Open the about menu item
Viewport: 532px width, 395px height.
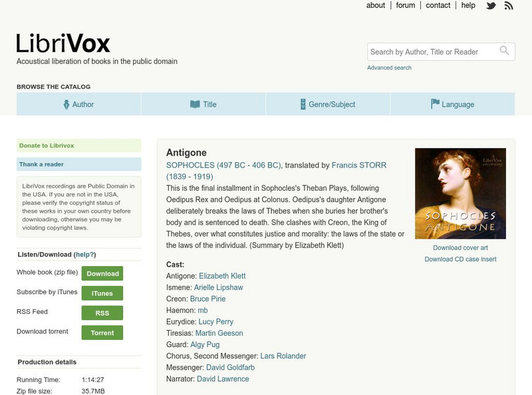point(376,5)
